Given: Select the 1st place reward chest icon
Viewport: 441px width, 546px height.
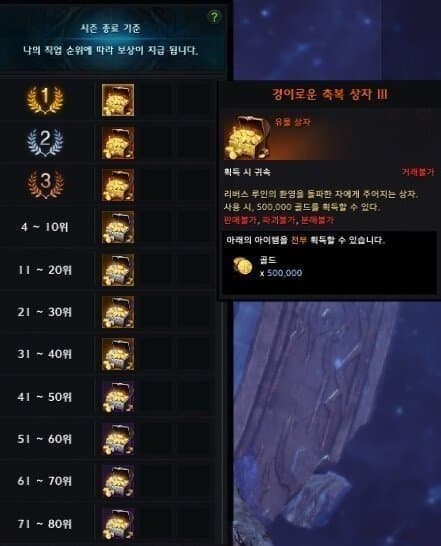Looking at the screenshot, I should coord(118,100).
